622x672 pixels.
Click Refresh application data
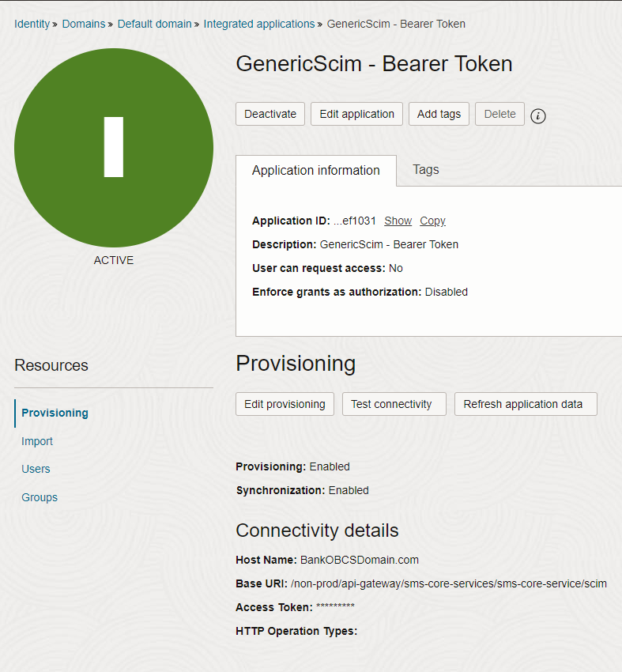pyautogui.click(x=526, y=404)
